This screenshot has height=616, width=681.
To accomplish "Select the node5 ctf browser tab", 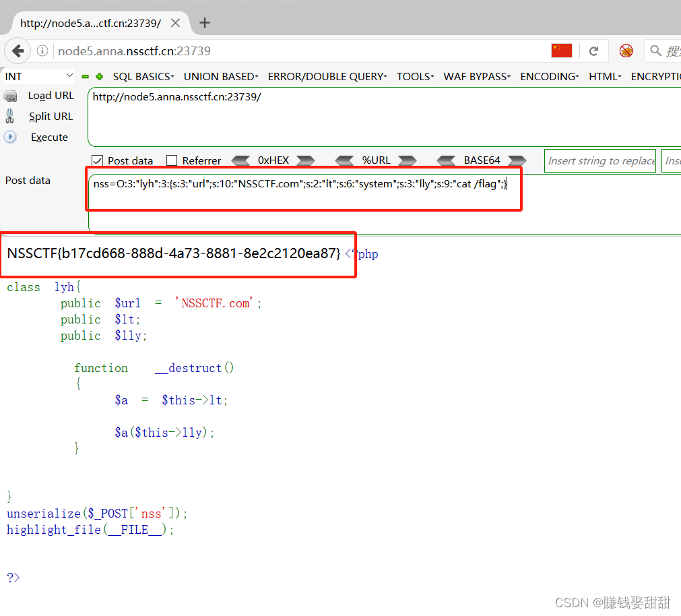I will (100, 23).
